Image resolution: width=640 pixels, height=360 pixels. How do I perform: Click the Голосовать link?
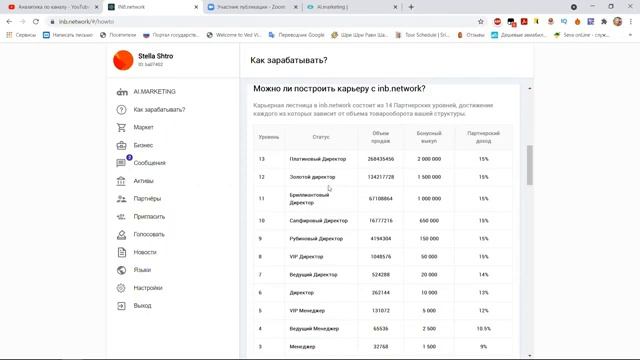pyautogui.click(x=149, y=234)
